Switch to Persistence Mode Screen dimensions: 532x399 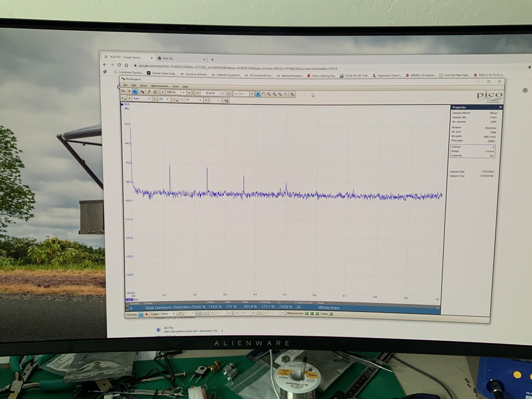click(129, 91)
